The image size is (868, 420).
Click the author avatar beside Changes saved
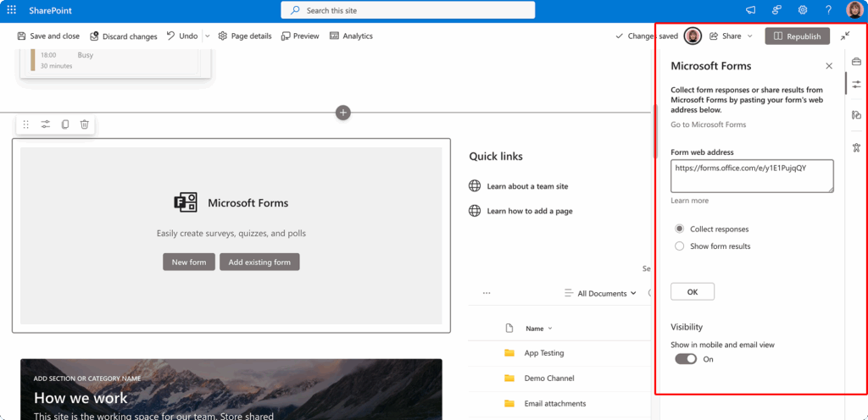click(x=693, y=36)
